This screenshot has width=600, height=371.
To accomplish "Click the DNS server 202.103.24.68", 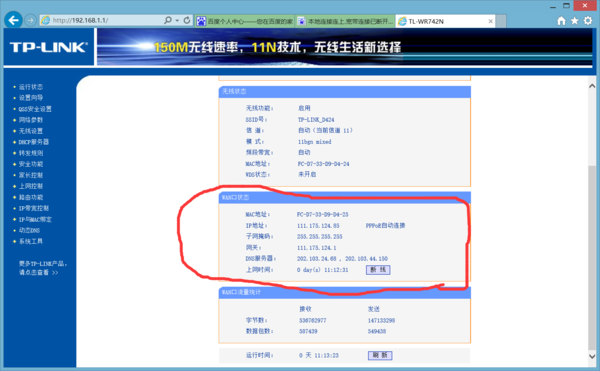I will tap(316, 259).
